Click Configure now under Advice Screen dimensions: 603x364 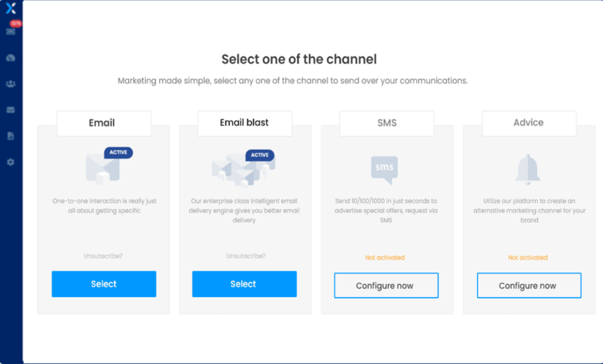(529, 286)
